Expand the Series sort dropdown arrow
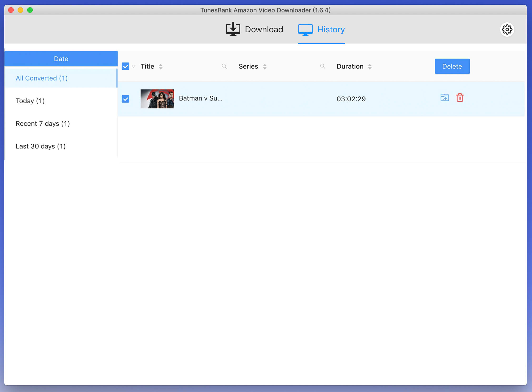532x392 pixels. pos(264,66)
